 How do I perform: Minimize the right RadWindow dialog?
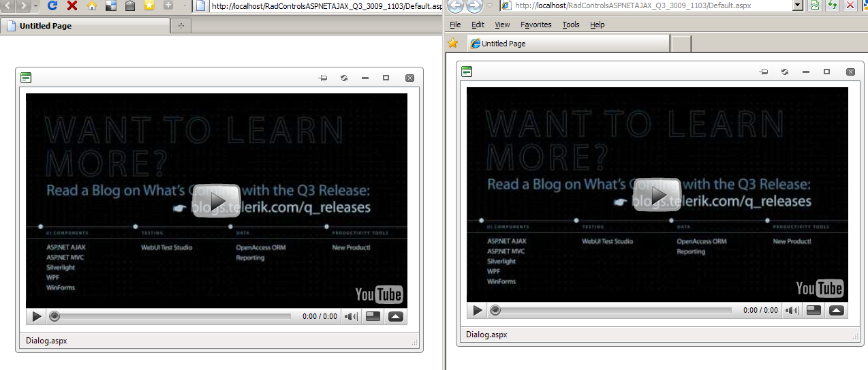tap(806, 72)
